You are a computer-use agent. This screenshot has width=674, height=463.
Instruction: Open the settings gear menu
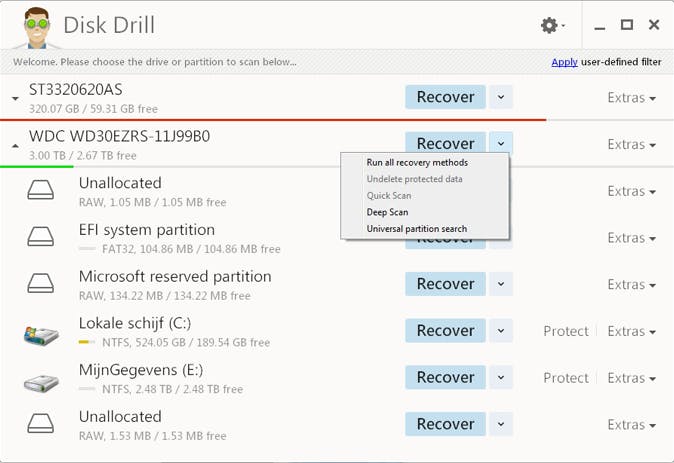(552, 25)
